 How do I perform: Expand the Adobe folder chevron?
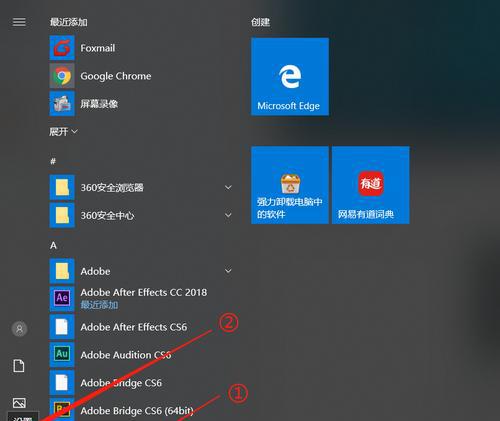click(228, 271)
